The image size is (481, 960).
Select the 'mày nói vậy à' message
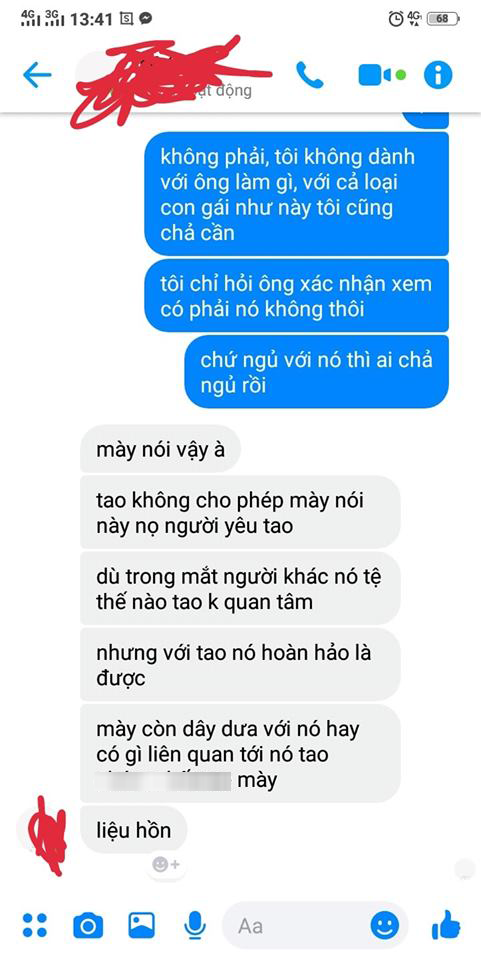160,450
